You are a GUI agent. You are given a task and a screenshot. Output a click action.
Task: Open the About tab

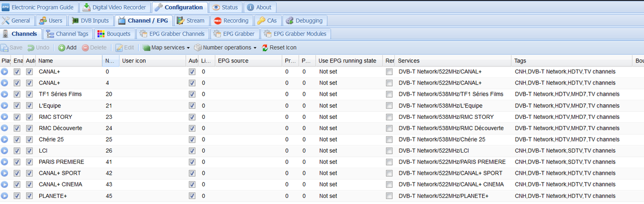(x=259, y=8)
